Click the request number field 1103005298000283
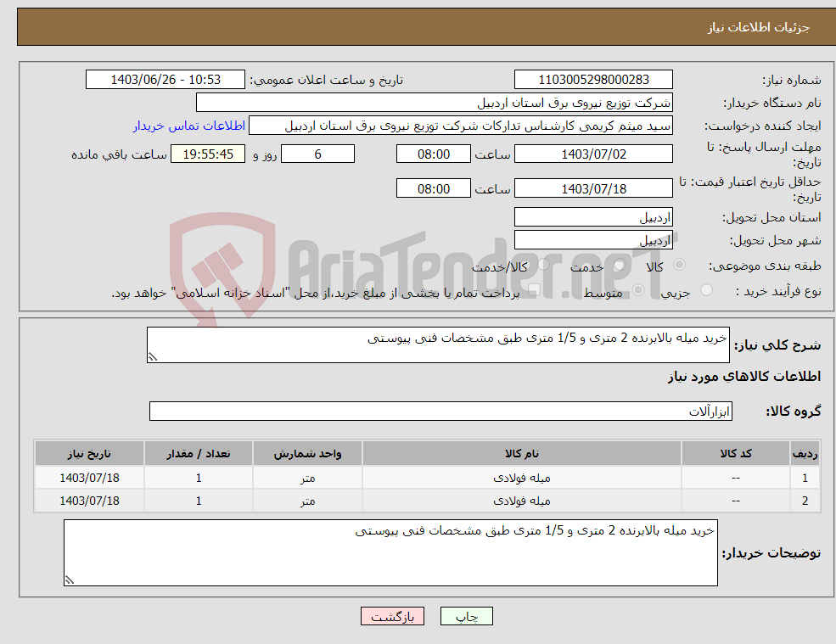Viewport: 836px width, 644px height. 593,80
